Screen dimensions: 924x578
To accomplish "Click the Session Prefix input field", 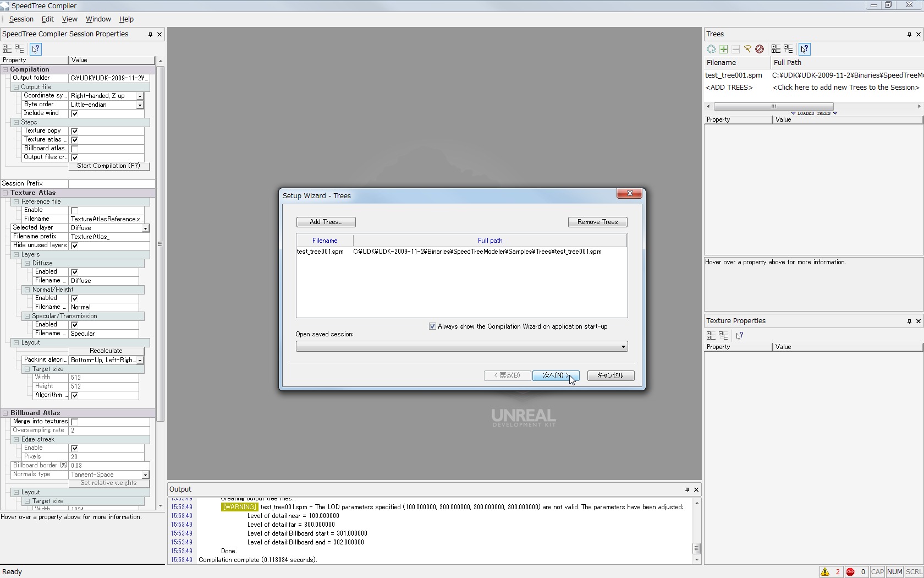I will [111, 184].
